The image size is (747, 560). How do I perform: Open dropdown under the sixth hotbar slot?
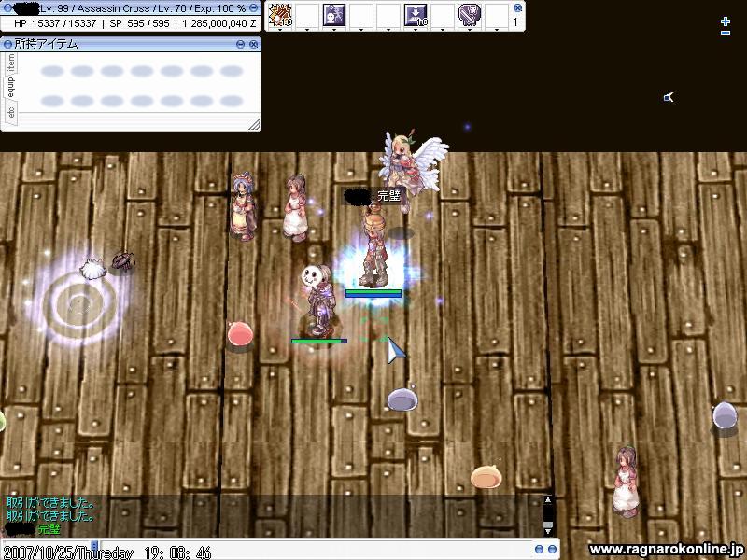416,30
